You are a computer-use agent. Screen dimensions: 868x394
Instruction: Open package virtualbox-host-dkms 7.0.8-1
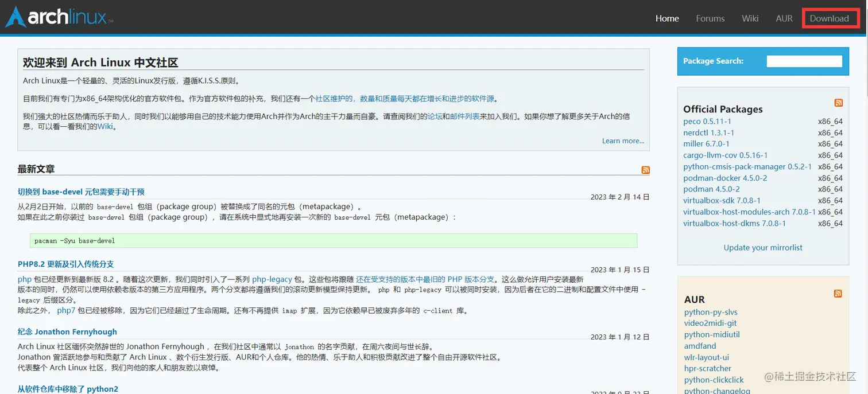734,223
